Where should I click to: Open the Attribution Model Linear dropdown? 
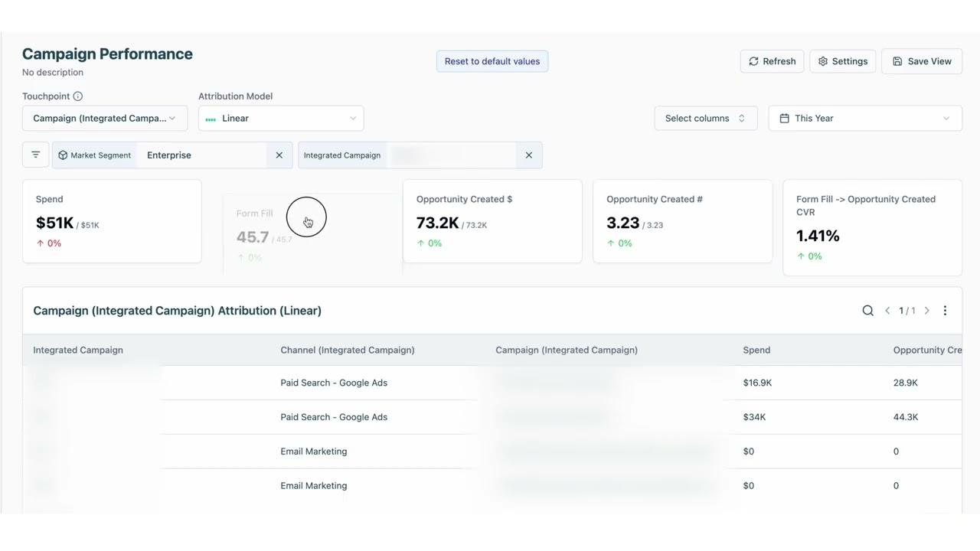click(281, 119)
